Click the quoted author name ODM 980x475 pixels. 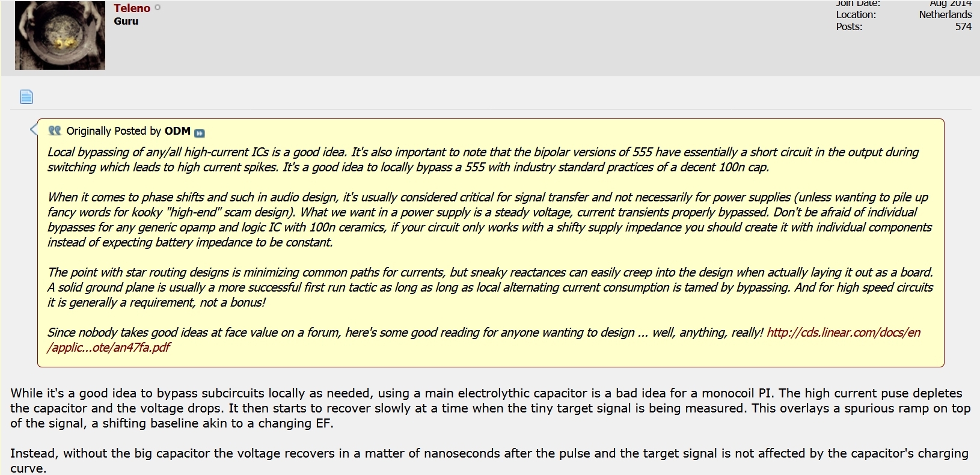pos(177,131)
